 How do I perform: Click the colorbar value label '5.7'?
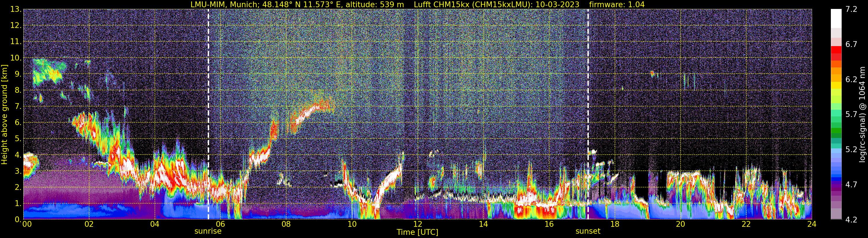(851, 115)
